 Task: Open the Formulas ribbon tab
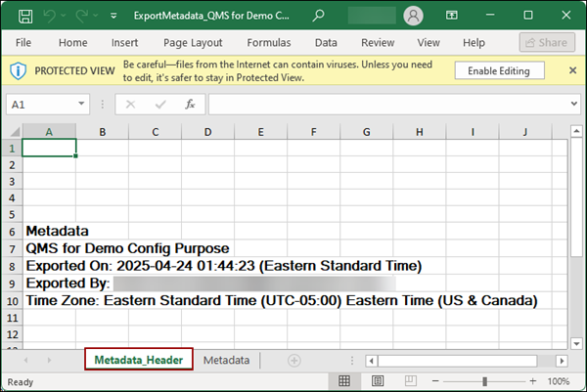tap(268, 43)
